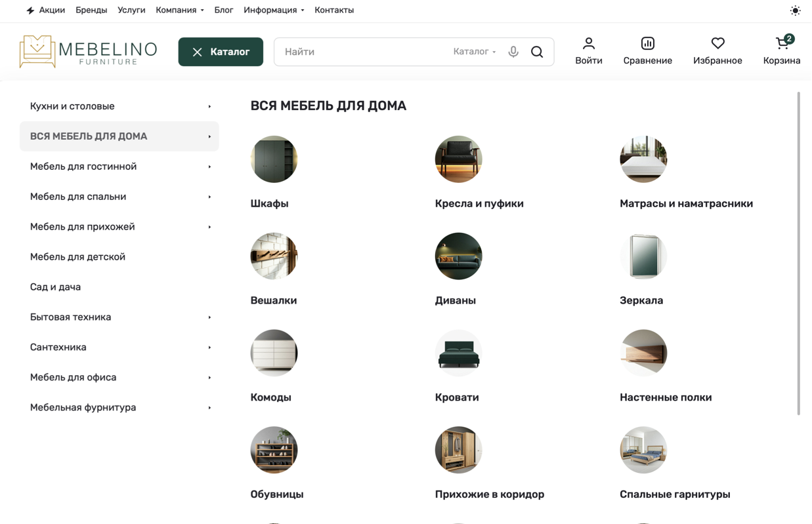Expand the ВСЯ МЕБЕЛЬ ДЛЯ ДОМА arrow
Screen dimensions: 812x524
coord(209,136)
